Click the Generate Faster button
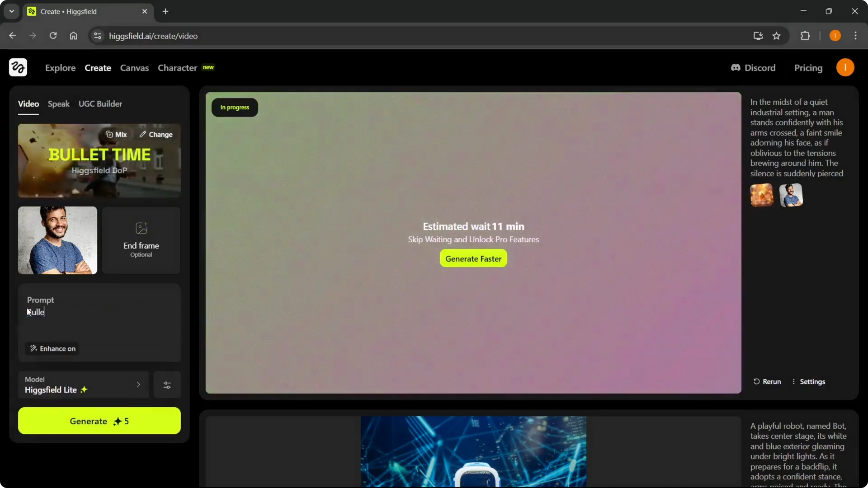 [473, 258]
